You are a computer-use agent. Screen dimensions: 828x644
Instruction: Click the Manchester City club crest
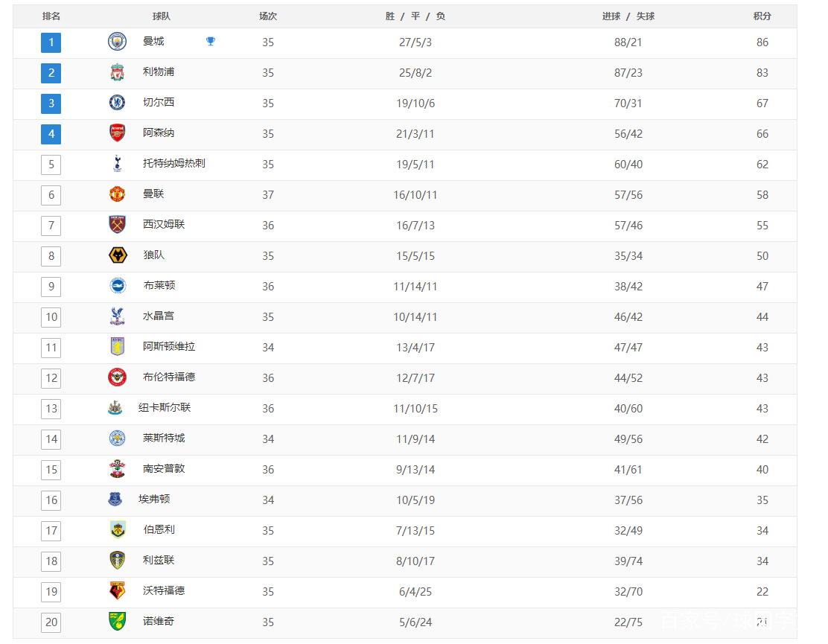pos(117,42)
